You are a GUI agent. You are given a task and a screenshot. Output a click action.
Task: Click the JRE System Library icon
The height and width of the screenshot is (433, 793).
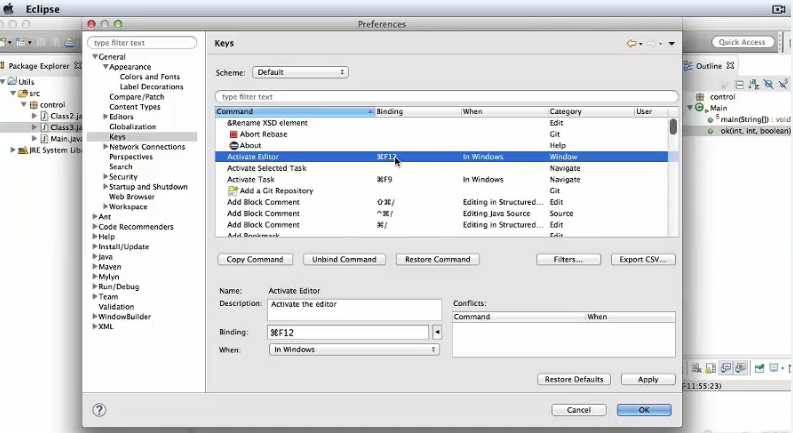pyautogui.click(x=23, y=150)
